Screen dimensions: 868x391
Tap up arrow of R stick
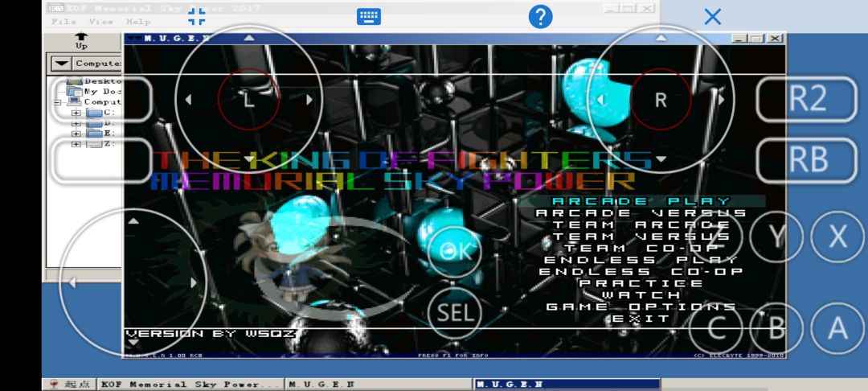point(661,38)
